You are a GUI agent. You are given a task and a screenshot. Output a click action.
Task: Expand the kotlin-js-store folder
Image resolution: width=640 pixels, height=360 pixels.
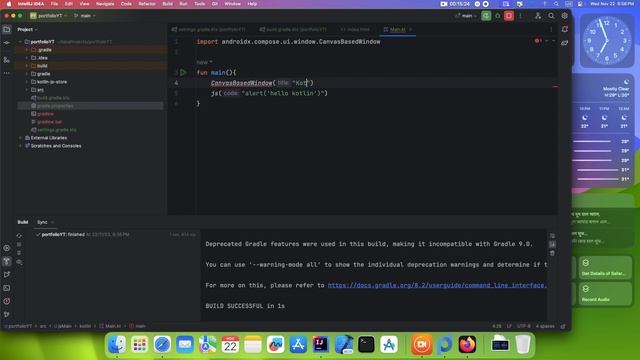tap(27, 82)
